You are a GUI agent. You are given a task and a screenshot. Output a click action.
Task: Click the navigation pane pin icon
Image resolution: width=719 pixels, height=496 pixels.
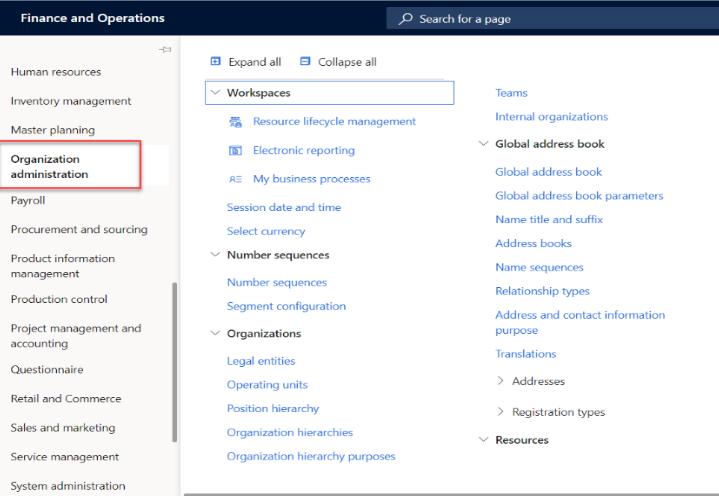click(165, 49)
